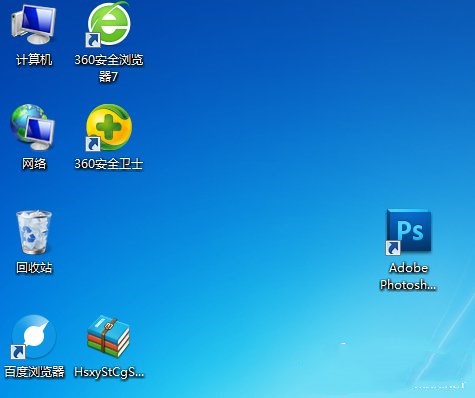
Task: Click the Adobe Photoshop shortcut icon
Action: tap(408, 232)
